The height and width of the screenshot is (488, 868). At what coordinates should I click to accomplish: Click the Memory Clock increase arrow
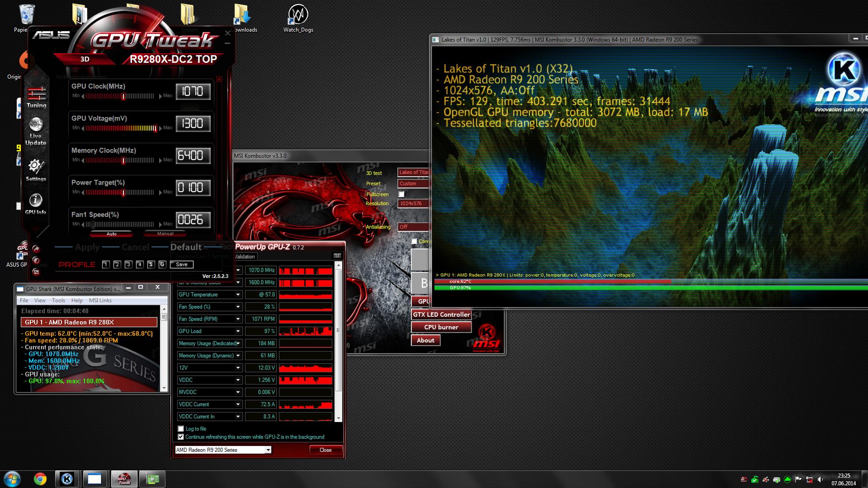160,161
